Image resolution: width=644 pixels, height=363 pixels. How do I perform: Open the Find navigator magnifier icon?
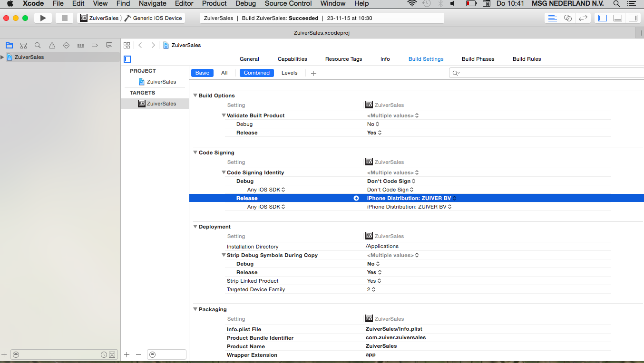coord(38,46)
